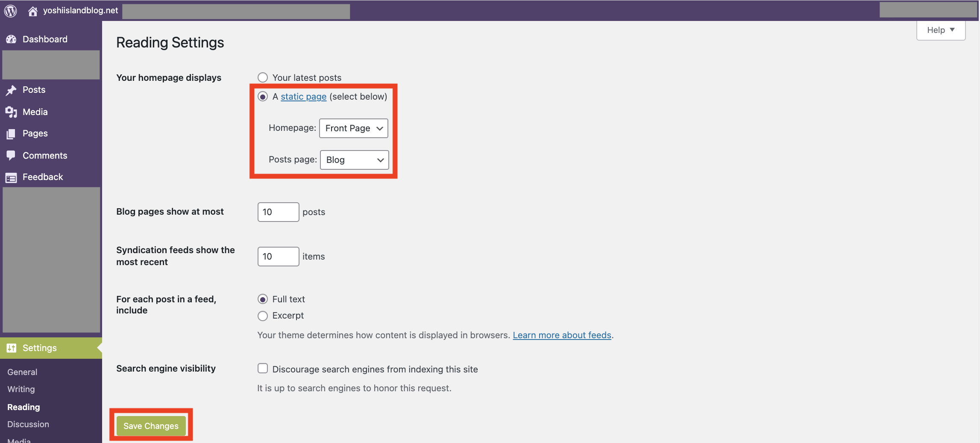Choose the Full text feed option

(263, 299)
